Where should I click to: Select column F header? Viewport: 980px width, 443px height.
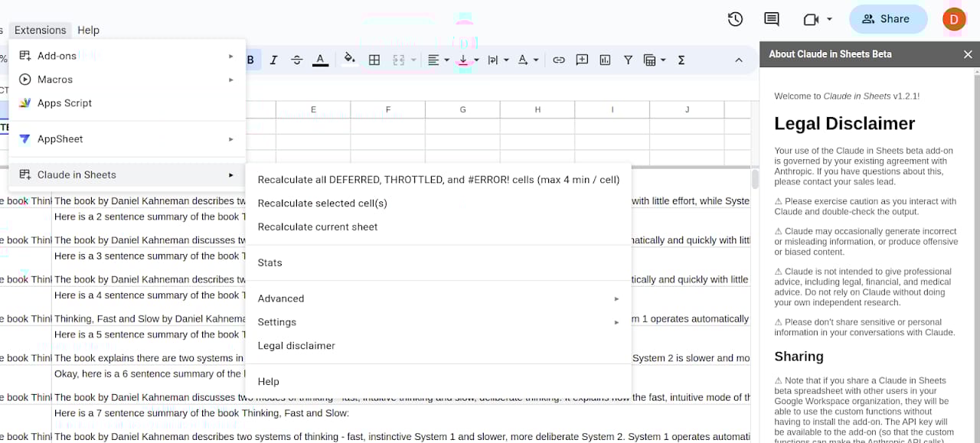388,109
